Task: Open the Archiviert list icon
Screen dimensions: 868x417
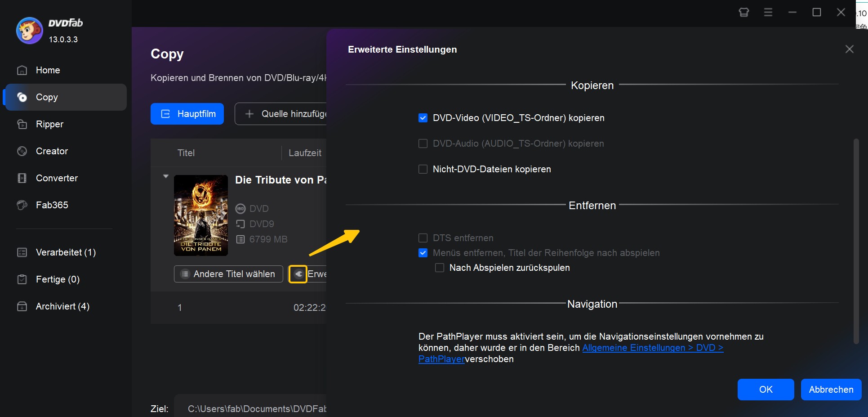Action: [22, 306]
